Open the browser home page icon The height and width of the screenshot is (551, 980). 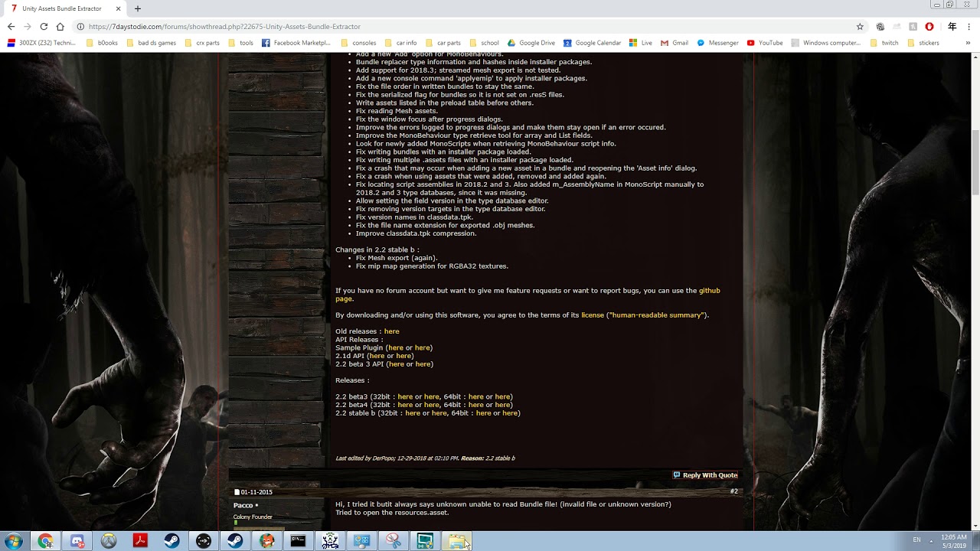click(60, 26)
